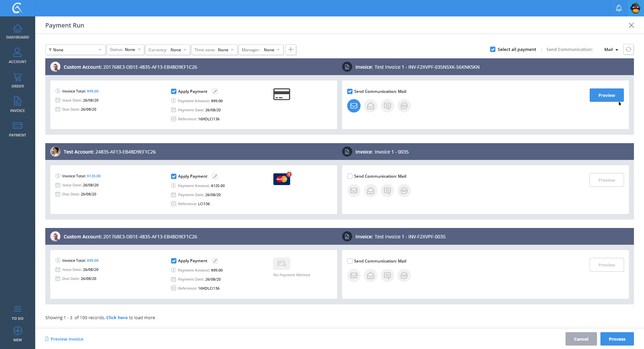Viewport: 644px width, 349px height.
Task: Click the blue Preview button in first invoice
Action: [606, 95]
